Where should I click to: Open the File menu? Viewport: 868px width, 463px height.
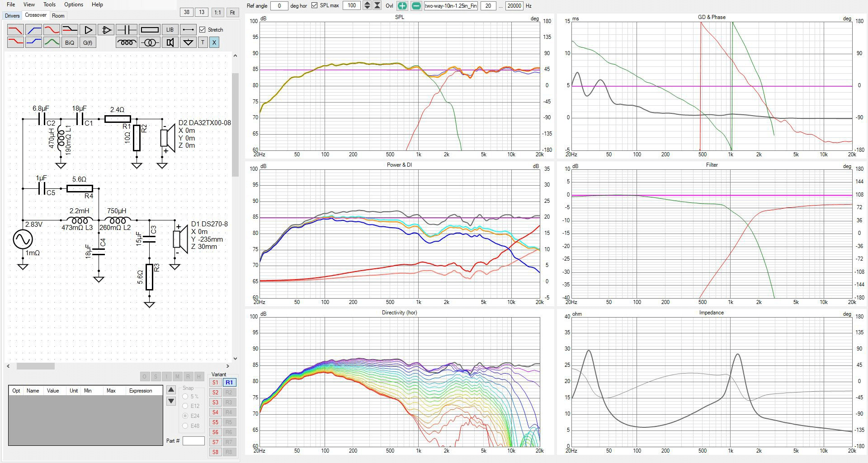(11, 5)
